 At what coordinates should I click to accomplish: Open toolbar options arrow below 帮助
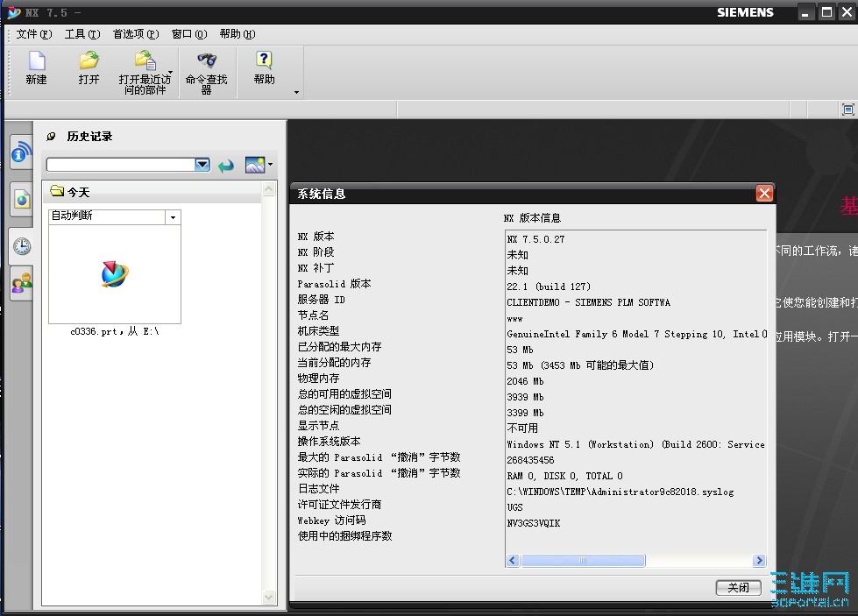(296, 93)
